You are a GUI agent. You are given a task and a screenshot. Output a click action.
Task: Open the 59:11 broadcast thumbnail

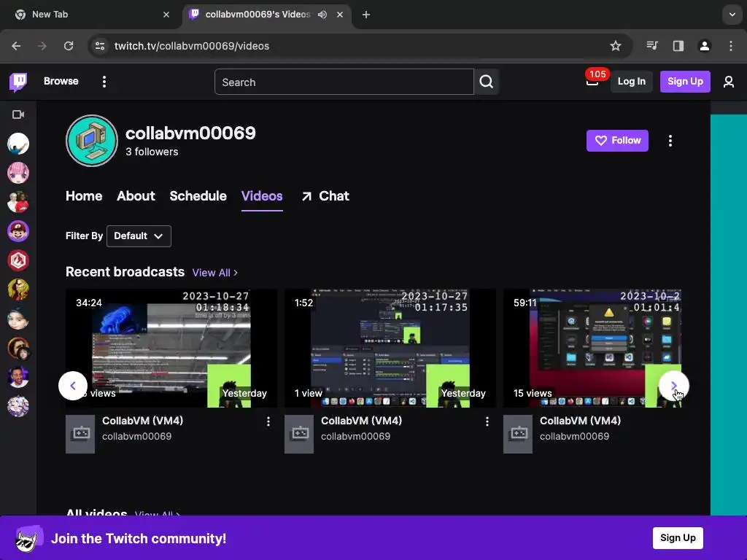coord(592,348)
